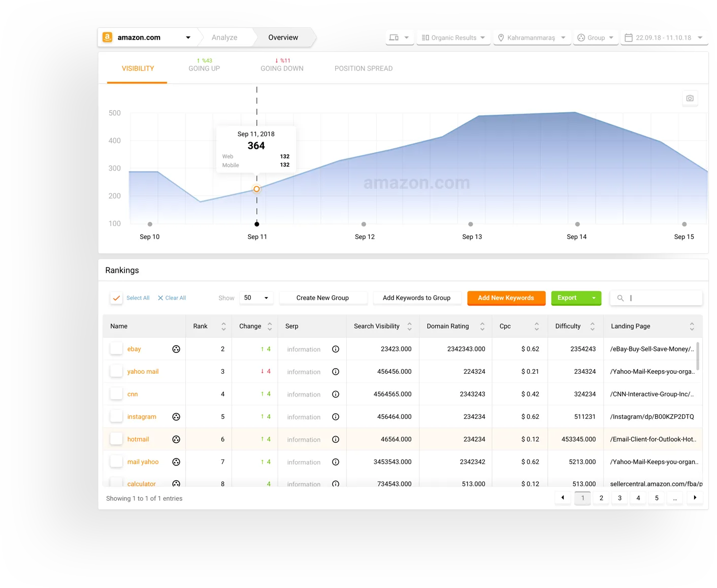Open the Kahramanmaraş location dropdown
Viewport: 717px width, 588px height.
pos(532,38)
